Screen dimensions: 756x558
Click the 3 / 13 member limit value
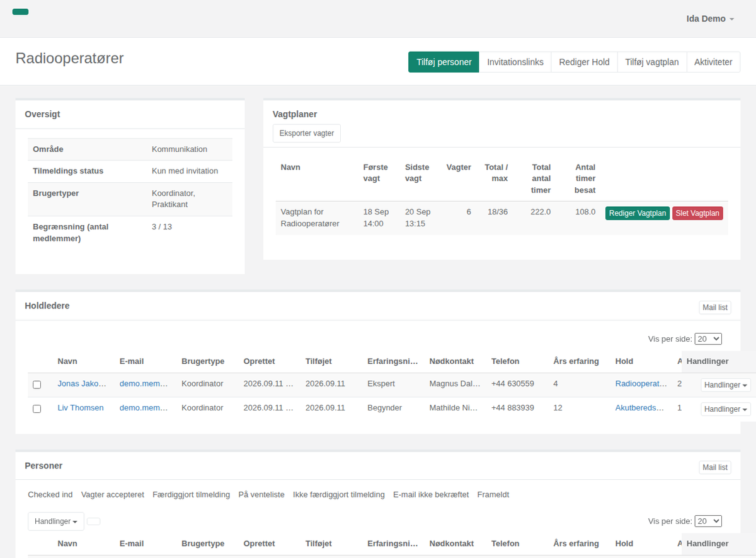162,226
